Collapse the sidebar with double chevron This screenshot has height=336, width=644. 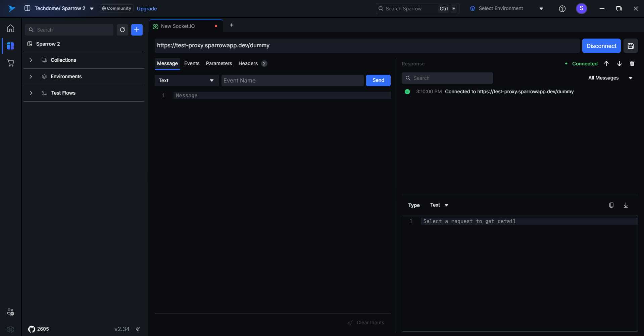pyautogui.click(x=138, y=329)
